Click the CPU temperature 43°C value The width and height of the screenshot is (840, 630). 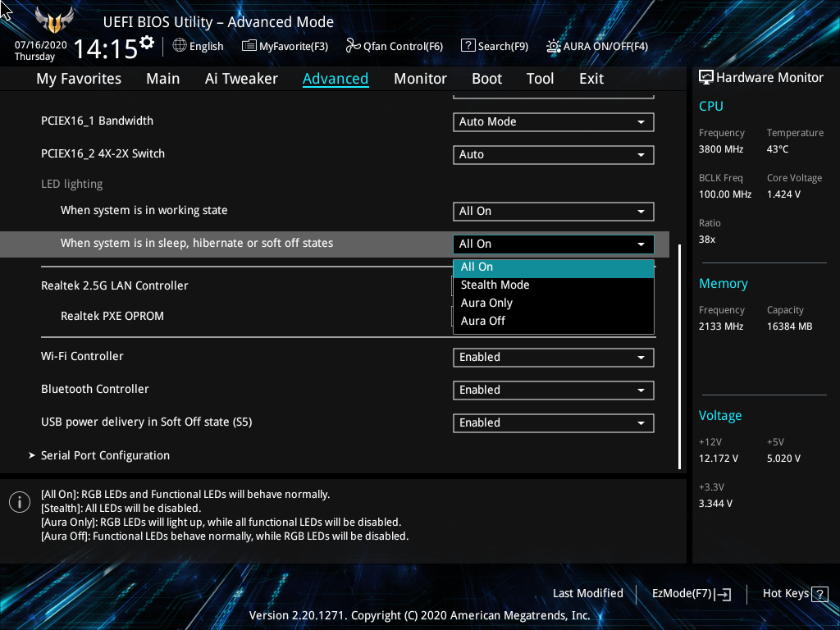(x=778, y=149)
